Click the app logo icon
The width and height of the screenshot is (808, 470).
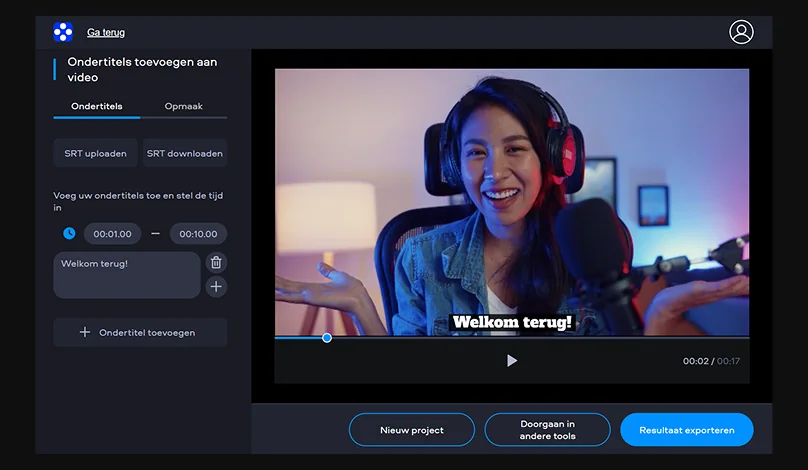click(63, 32)
